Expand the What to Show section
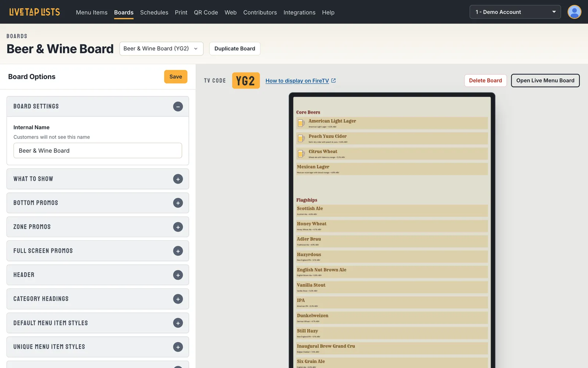588x368 pixels. tap(178, 179)
